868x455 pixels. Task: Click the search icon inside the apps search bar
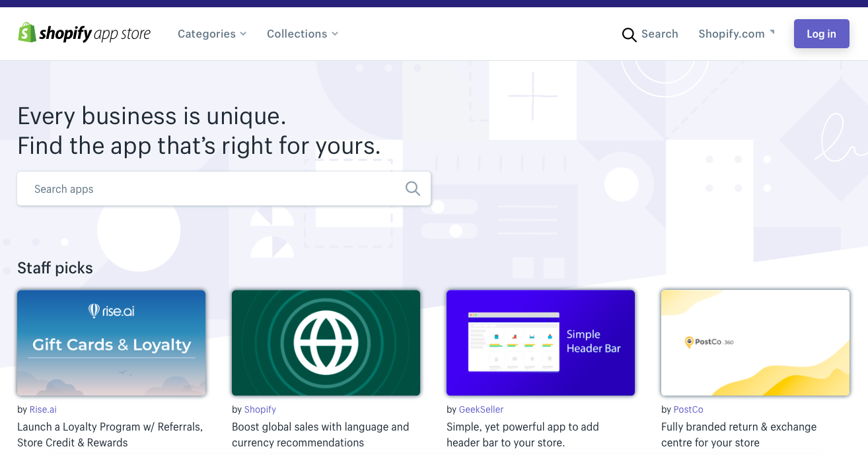pyautogui.click(x=412, y=188)
